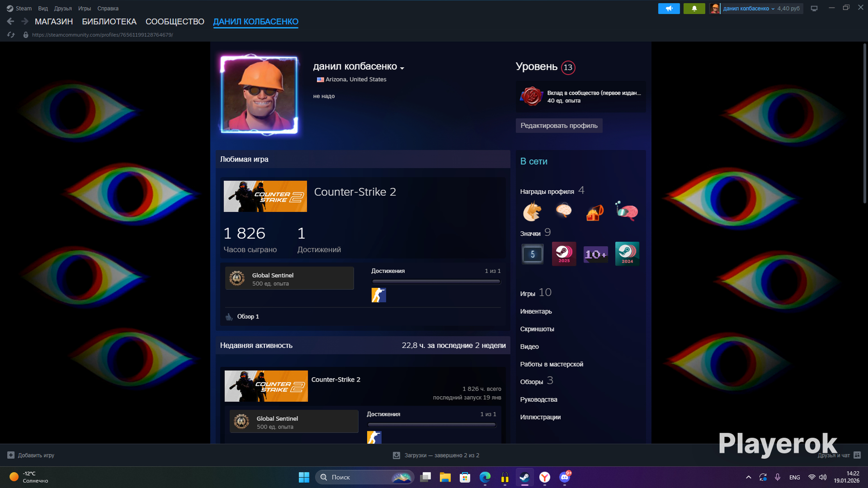The width and height of the screenshot is (868, 488).
Task: Click the red community contribution seal
Action: (531, 96)
